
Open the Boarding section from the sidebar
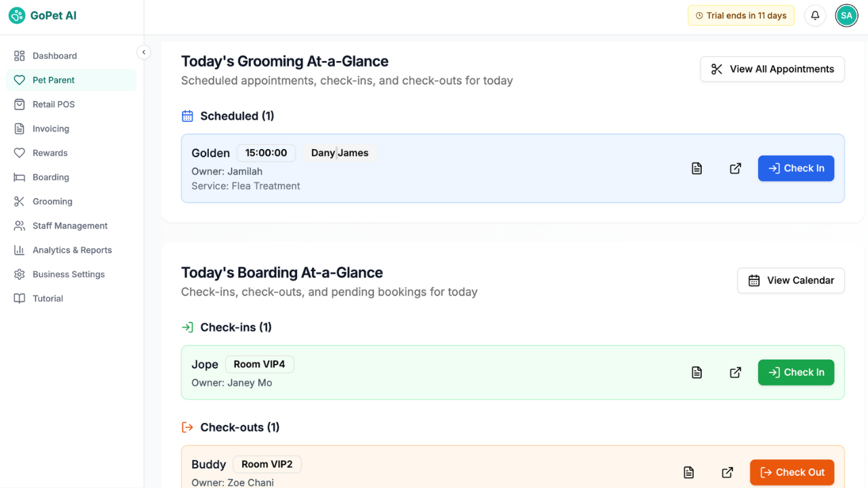(52, 177)
